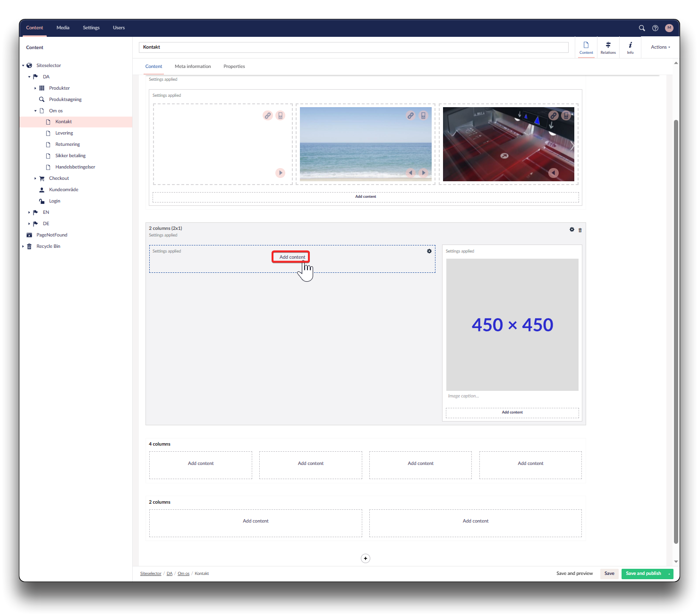The image size is (699, 616).
Task: Open the Media section
Action: (63, 28)
